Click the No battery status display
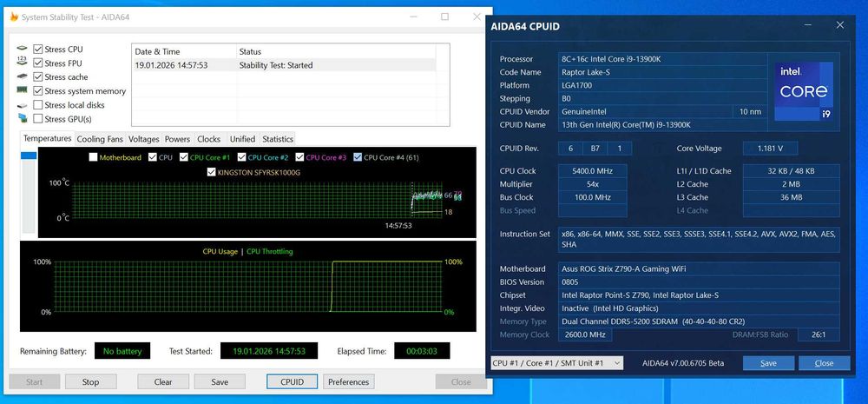The image size is (868, 404). (x=122, y=351)
